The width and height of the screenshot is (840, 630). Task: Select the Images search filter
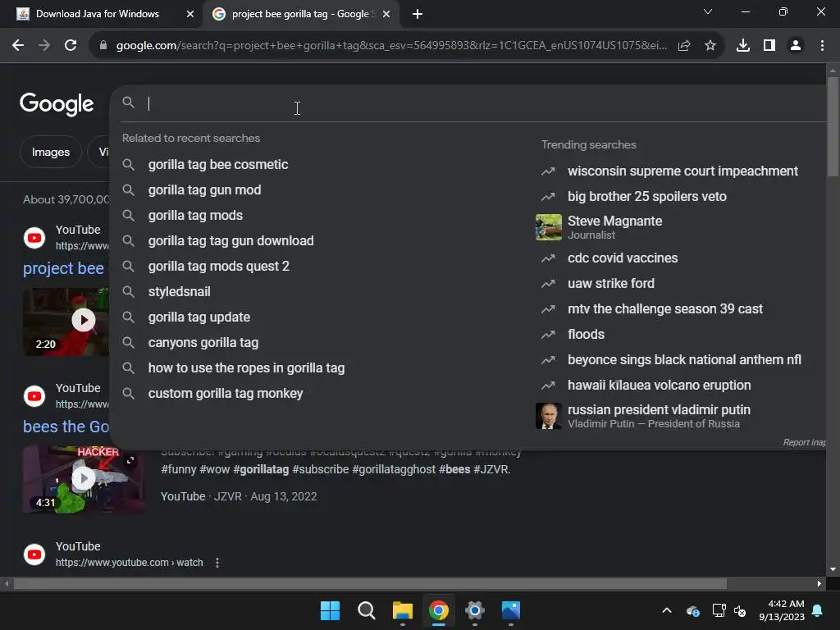[50, 152]
